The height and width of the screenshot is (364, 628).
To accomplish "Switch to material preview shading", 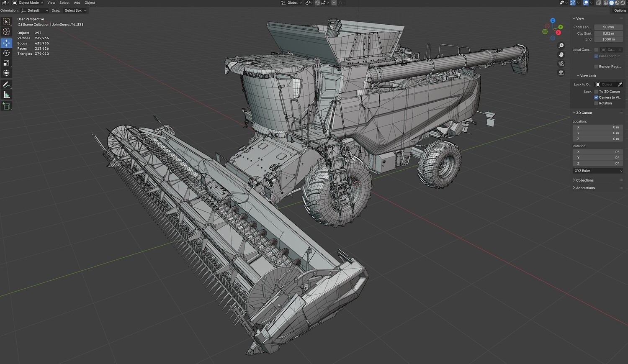I will (617, 3).
